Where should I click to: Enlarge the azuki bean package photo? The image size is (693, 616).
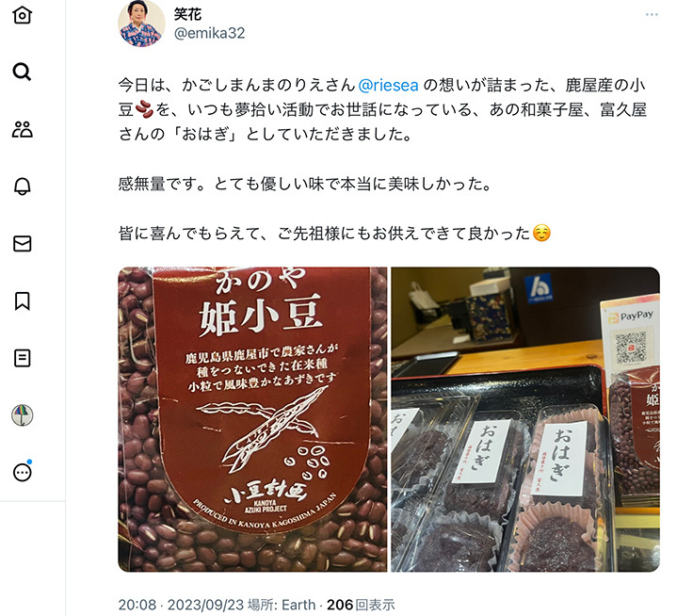pos(252,419)
